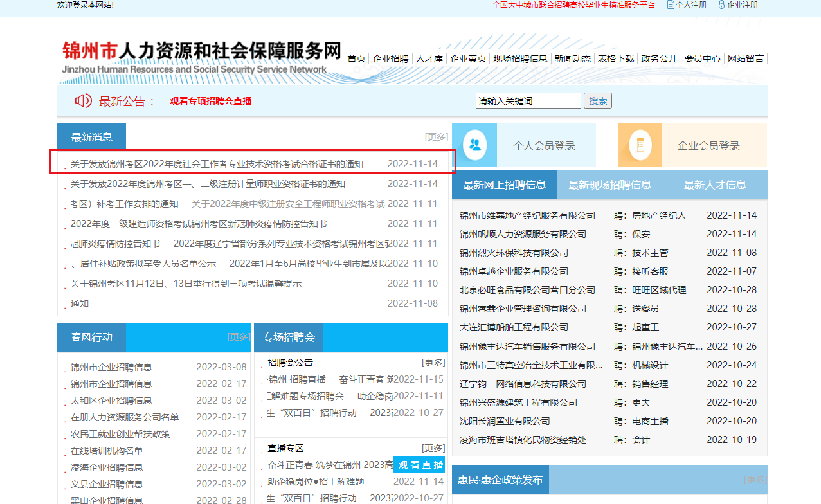Click the 观看直播 button

(x=420, y=465)
